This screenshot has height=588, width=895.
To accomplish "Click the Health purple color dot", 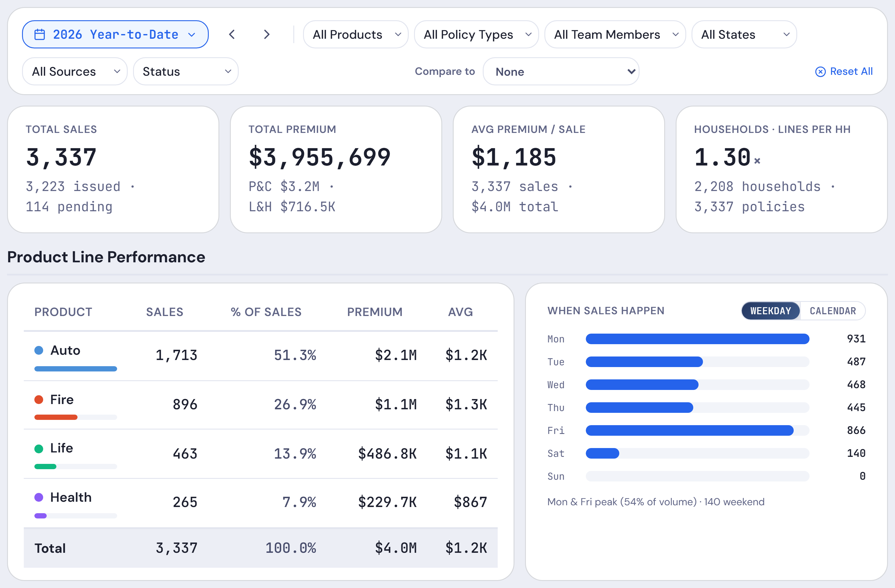I will (39, 497).
